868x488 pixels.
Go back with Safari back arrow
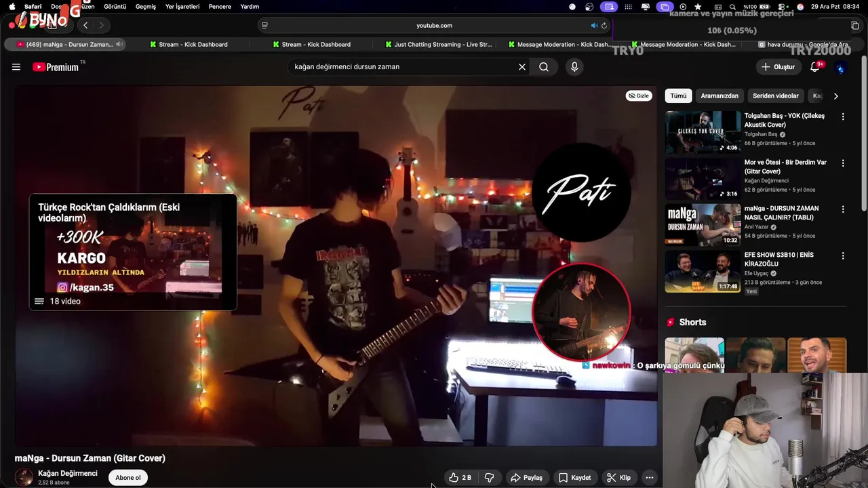pos(85,26)
